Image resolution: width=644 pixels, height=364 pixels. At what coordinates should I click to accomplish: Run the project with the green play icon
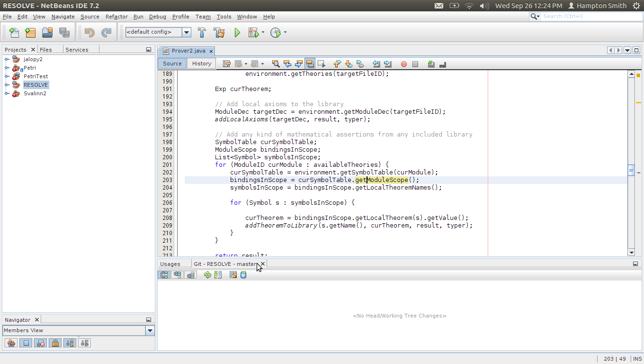(237, 33)
